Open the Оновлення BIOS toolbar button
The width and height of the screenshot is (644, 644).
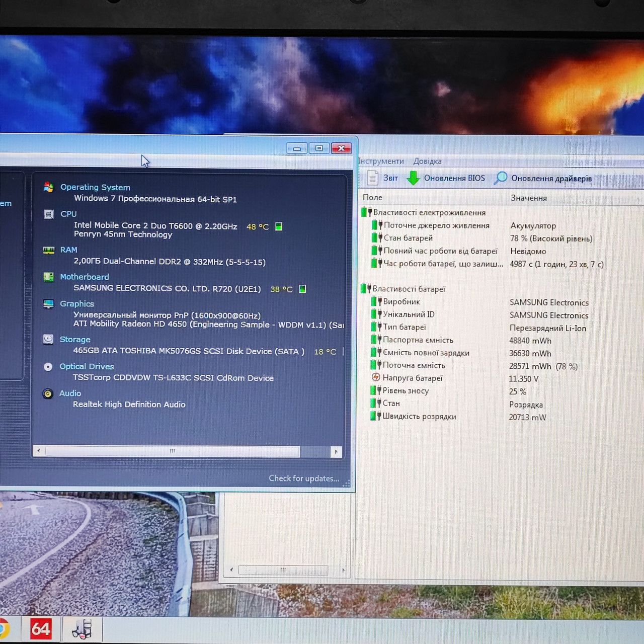pyautogui.click(x=446, y=178)
